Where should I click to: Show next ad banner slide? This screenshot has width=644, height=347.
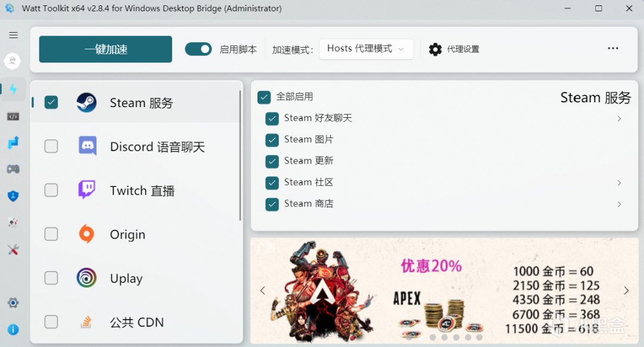click(x=626, y=290)
